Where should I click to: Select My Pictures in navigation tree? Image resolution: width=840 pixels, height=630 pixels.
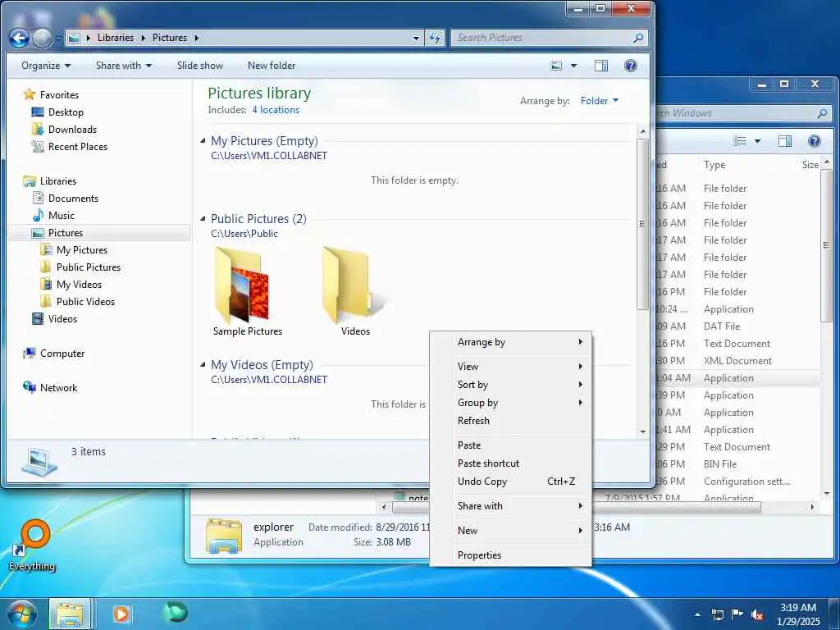[82, 249]
